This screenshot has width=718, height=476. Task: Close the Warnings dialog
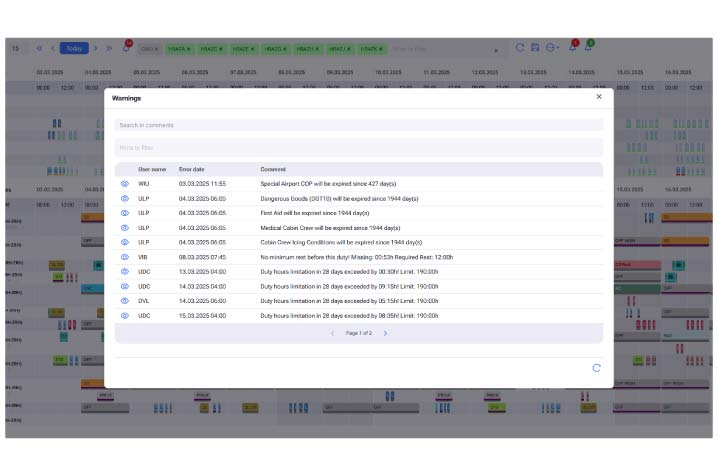[x=599, y=97]
